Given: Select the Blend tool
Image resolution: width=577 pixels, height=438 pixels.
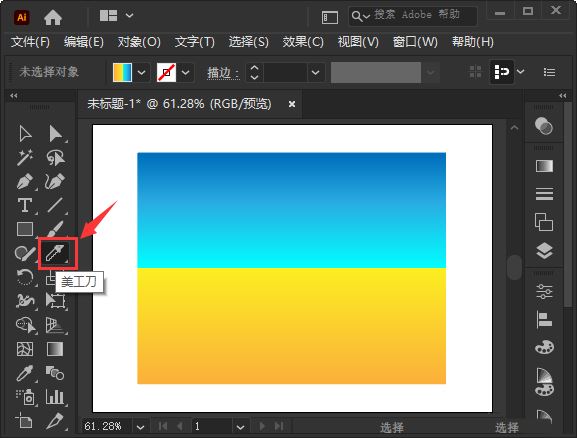Looking at the screenshot, I should tap(55, 373).
